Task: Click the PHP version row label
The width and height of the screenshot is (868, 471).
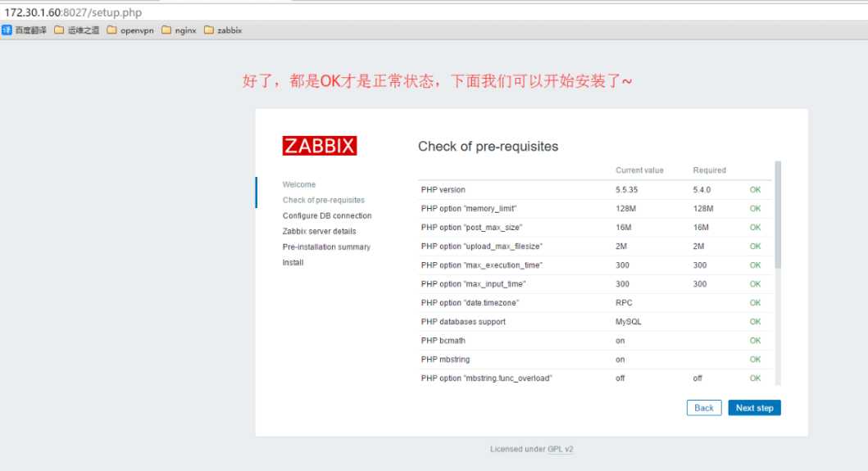Action: pyautogui.click(x=443, y=189)
